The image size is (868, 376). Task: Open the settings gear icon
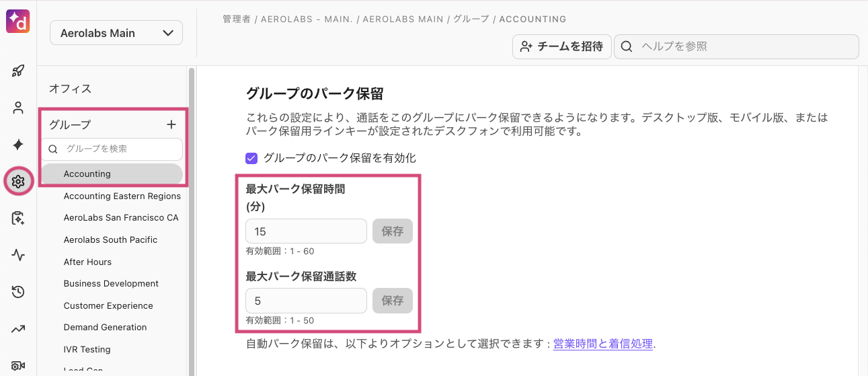pos(18,181)
